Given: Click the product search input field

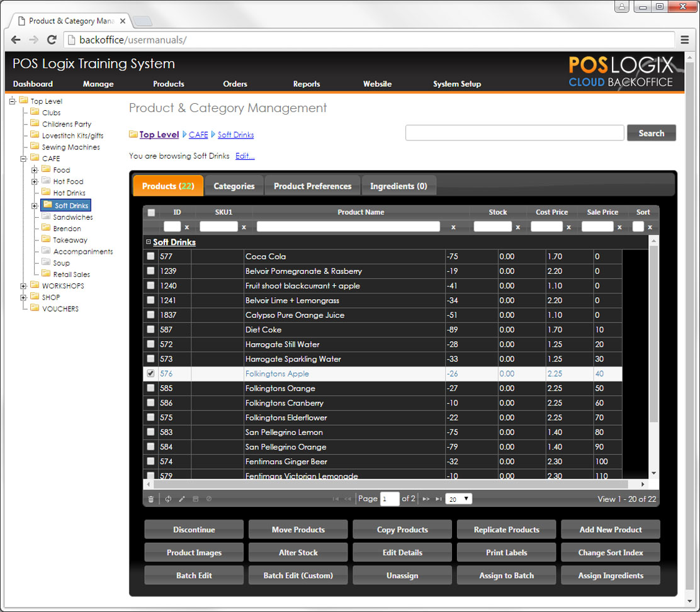Looking at the screenshot, I should 514,133.
